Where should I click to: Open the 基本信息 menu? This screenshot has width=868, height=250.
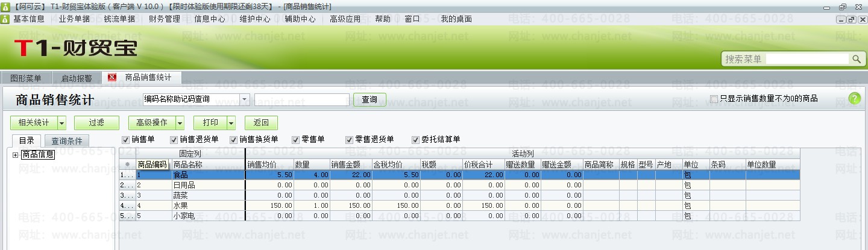click(29, 19)
